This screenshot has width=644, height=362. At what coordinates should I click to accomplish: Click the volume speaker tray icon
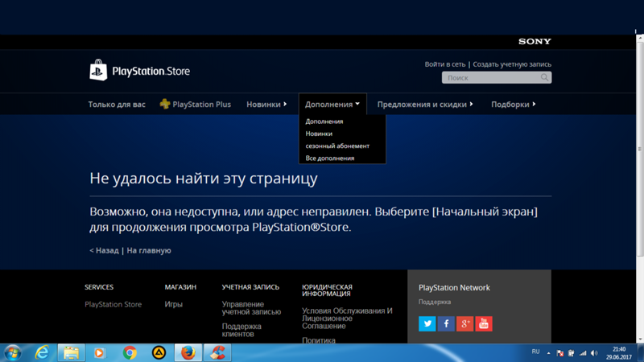pos(594,353)
